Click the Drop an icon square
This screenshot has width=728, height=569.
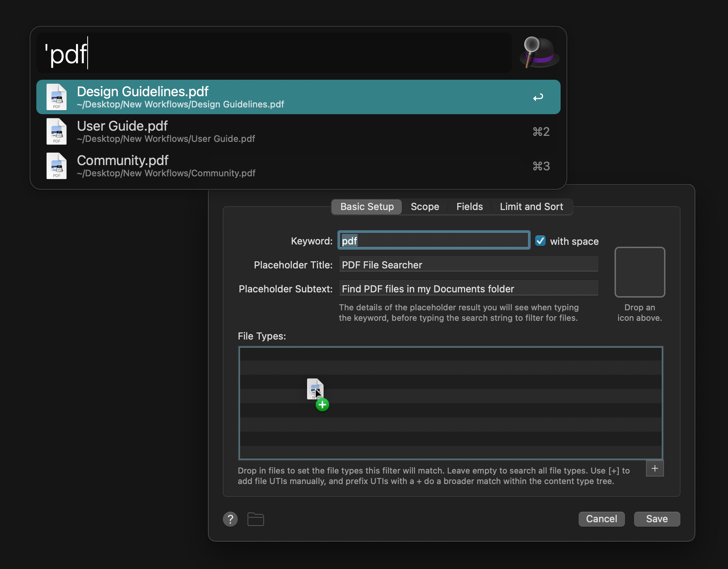640,272
